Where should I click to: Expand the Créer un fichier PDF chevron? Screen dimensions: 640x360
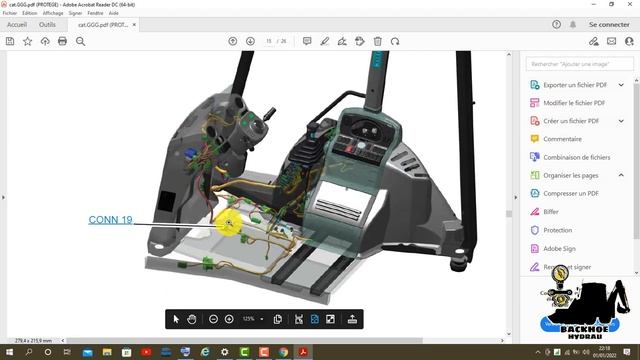coord(621,121)
